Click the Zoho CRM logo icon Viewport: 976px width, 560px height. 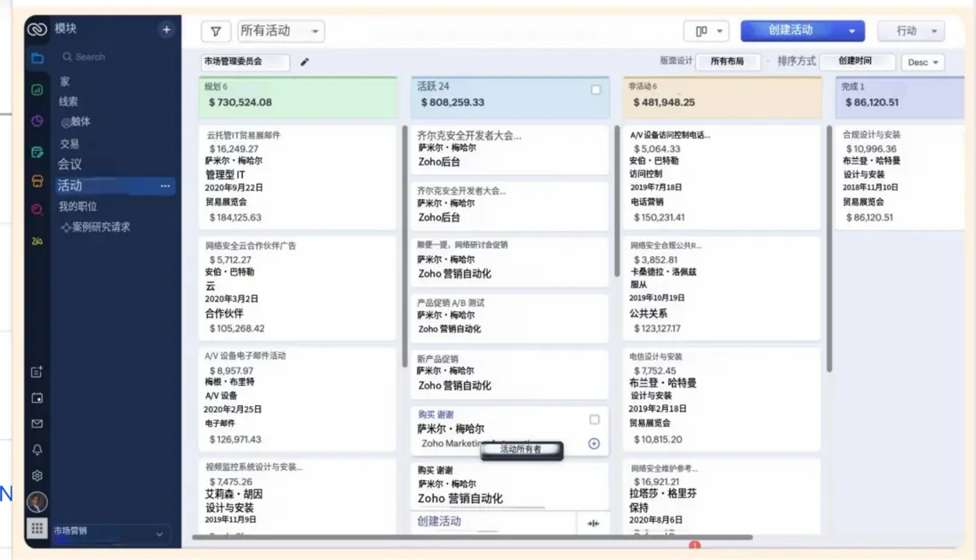pyautogui.click(x=36, y=28)
